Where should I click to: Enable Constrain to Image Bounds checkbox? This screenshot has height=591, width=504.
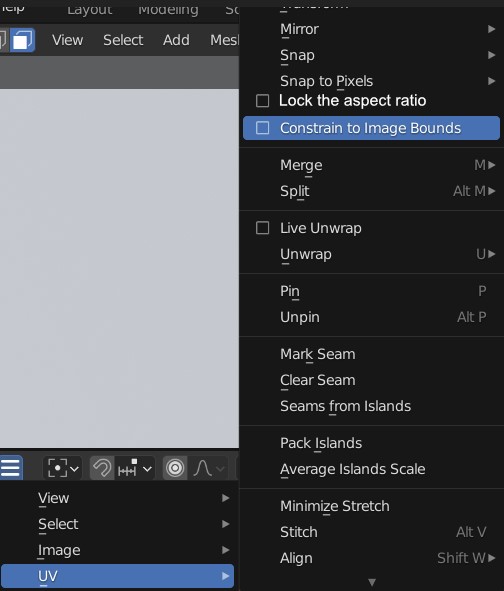262,128
